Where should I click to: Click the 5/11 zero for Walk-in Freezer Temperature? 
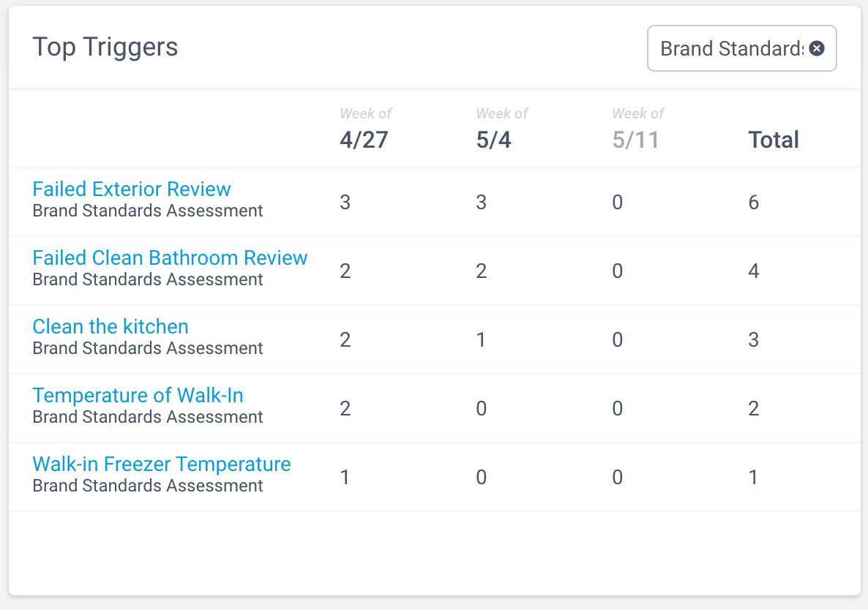pyautogui.click(x=617, y=477)
